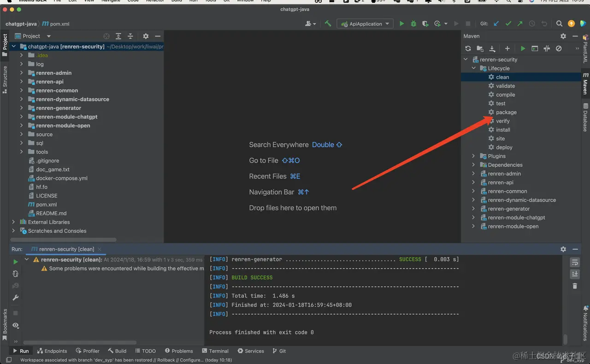The height and width of the screenshot is (364, 590).
Task: Click the Git commit checkmark icon
Action: tap(508, 23)
